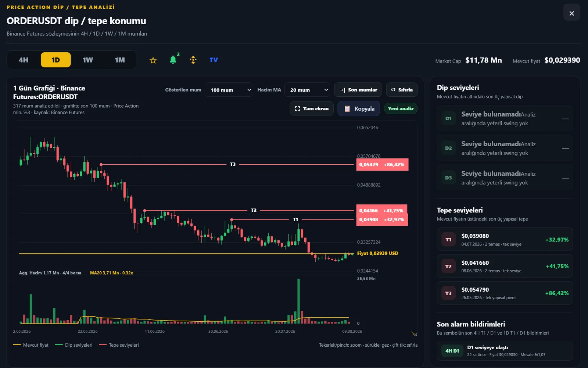Select the T2 $0,041660 level card
The height and width of the screenshot is (368, 588).
click(505, 267)
